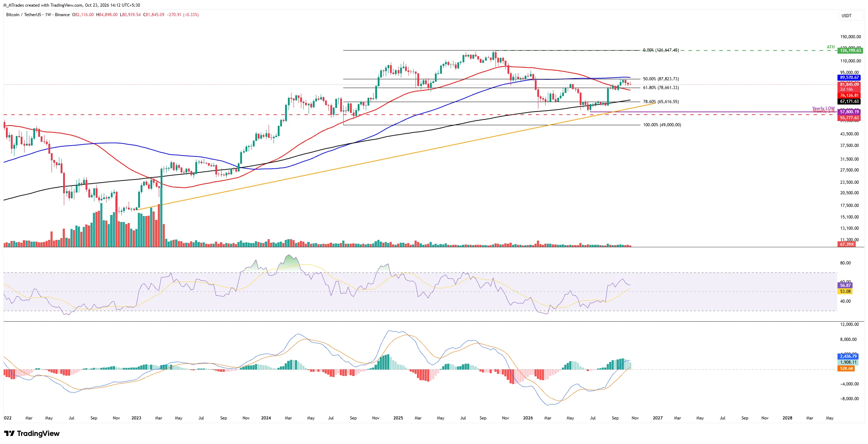Select the Yearly LOW text label

pyautogui.click(x=823, y=108)
